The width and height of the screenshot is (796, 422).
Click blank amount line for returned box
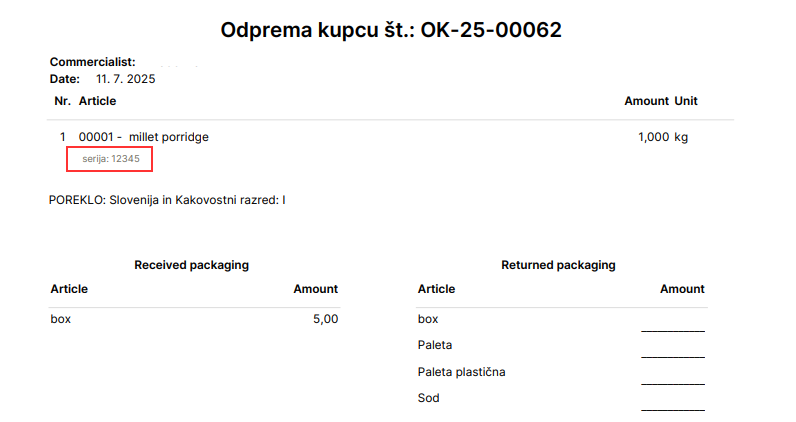pyautogui.click(x=672, y=327)
